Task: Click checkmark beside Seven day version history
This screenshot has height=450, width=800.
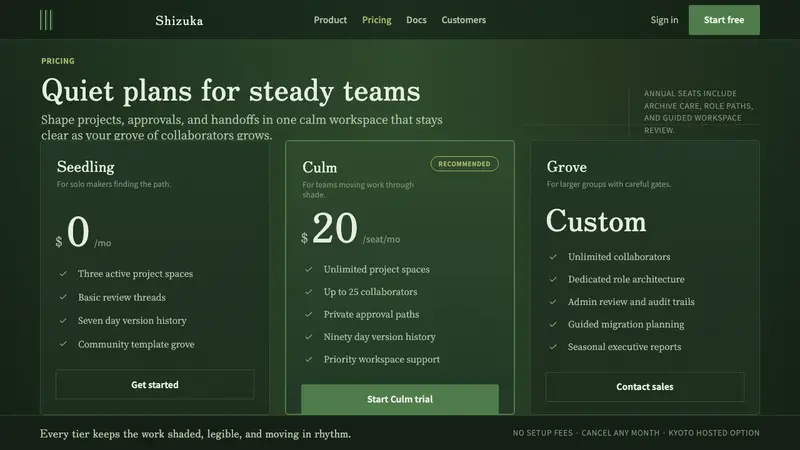Action: pyautogui.click(x=63, y=321)
